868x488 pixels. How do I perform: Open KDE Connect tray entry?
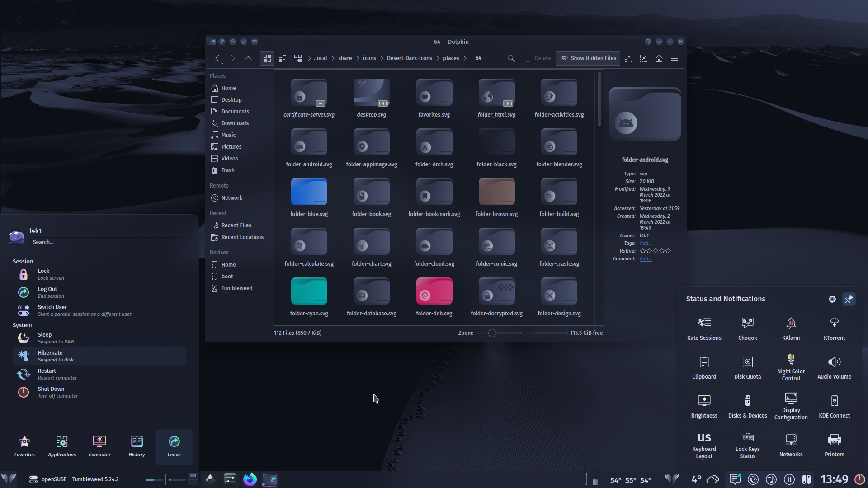click(834, 407)
